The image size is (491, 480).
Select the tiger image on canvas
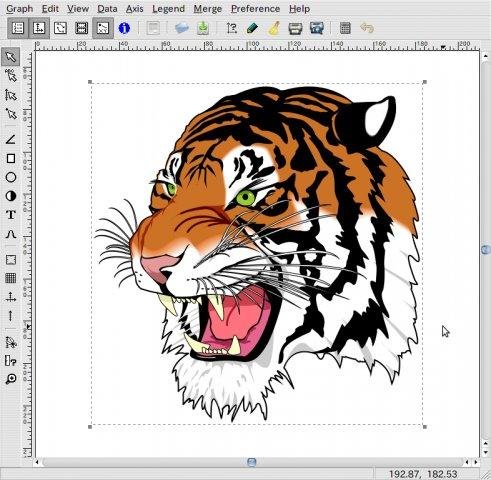(257, 254)
